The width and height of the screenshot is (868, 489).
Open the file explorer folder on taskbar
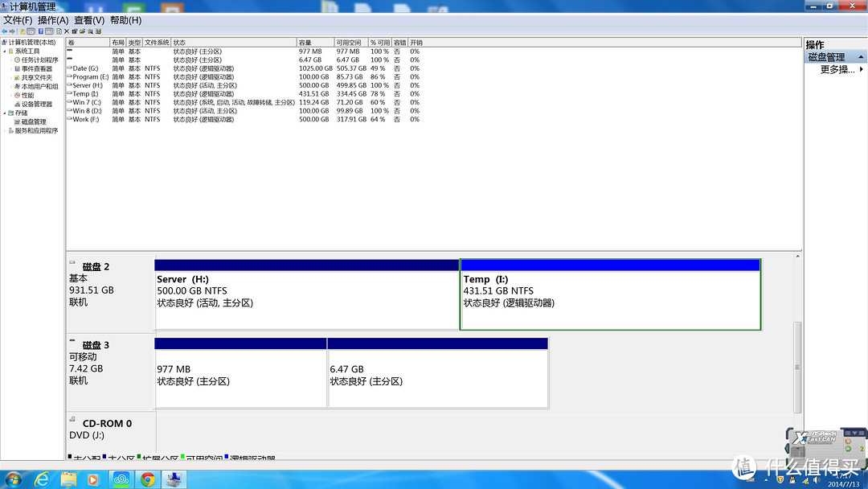69,479
